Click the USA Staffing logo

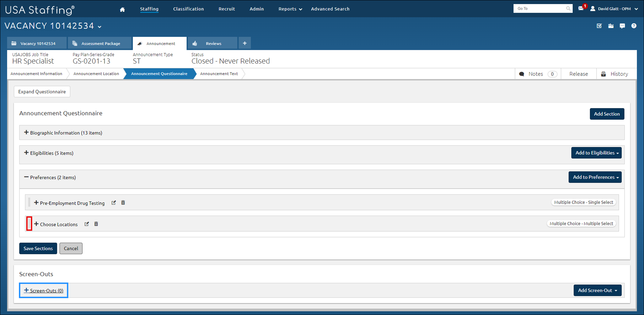pyautogui.click(x=40, y=10)
